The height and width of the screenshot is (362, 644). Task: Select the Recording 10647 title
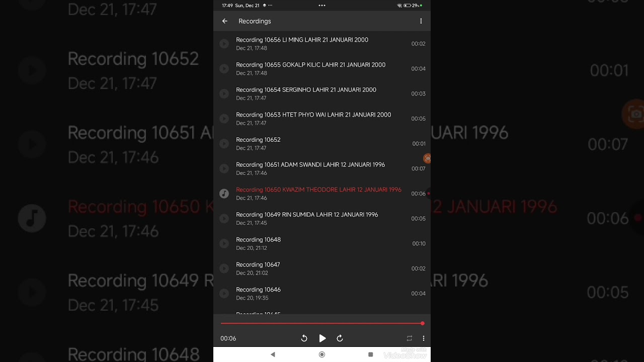[x=258, y=264]
